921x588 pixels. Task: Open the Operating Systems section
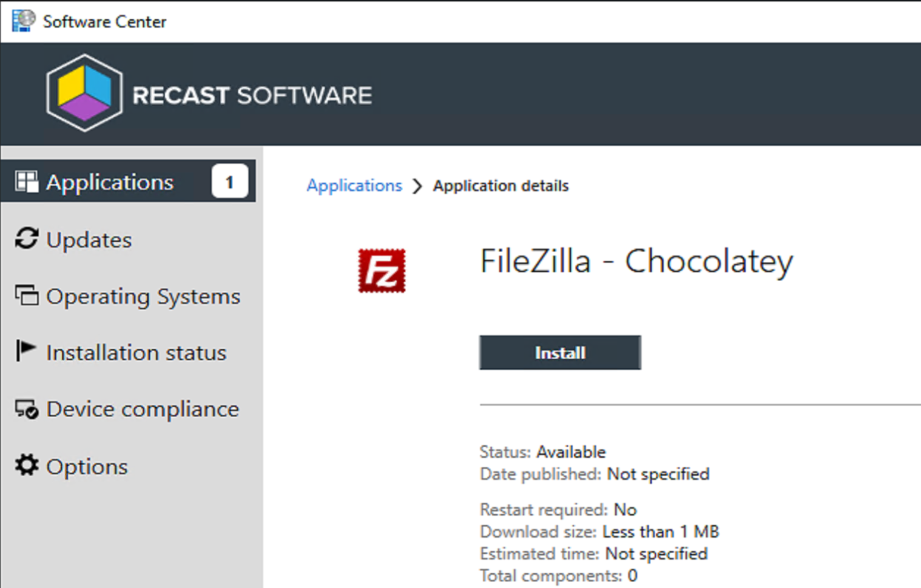143,297
